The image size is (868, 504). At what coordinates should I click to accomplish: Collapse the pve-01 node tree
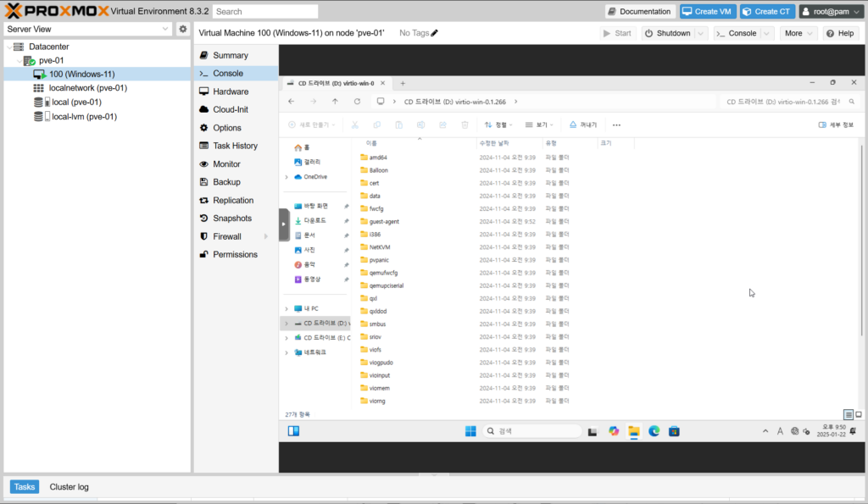[x=19, y=60]
